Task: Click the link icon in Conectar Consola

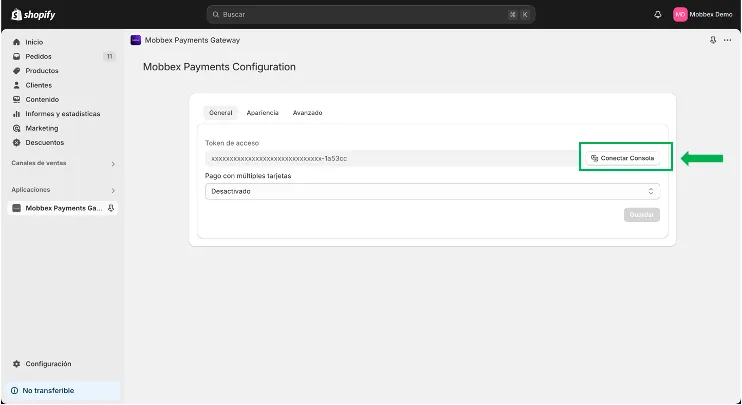Action: 594,158
